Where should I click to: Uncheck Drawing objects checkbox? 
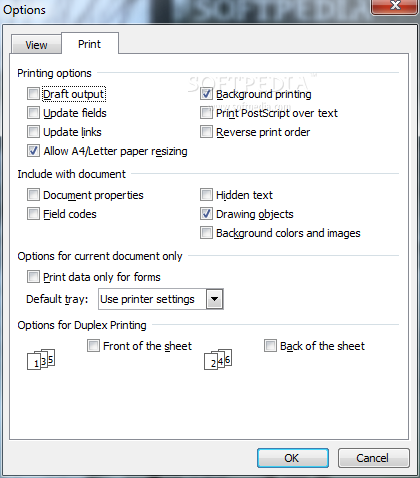206,214
